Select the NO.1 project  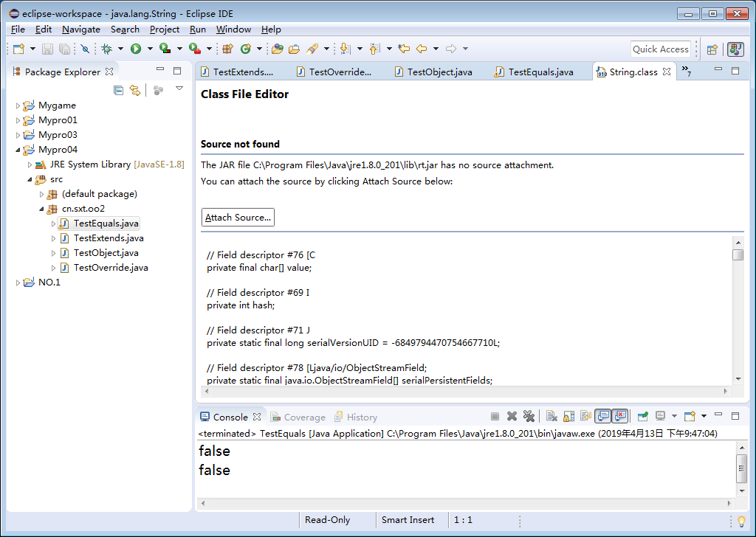click(x=49, y=283)
